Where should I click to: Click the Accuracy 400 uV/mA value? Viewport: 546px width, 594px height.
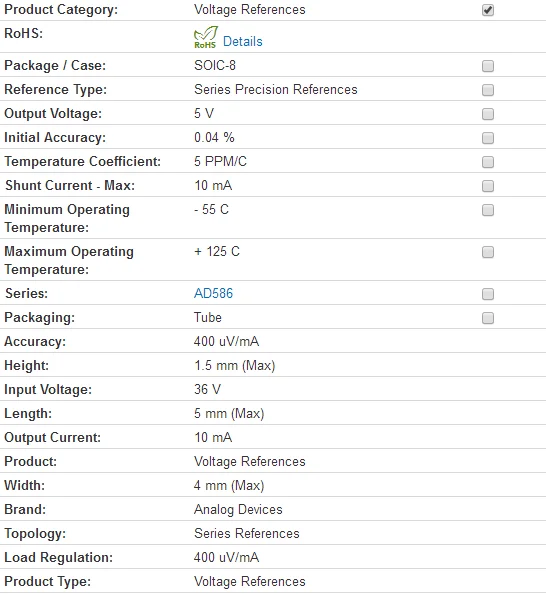point(226,341)
